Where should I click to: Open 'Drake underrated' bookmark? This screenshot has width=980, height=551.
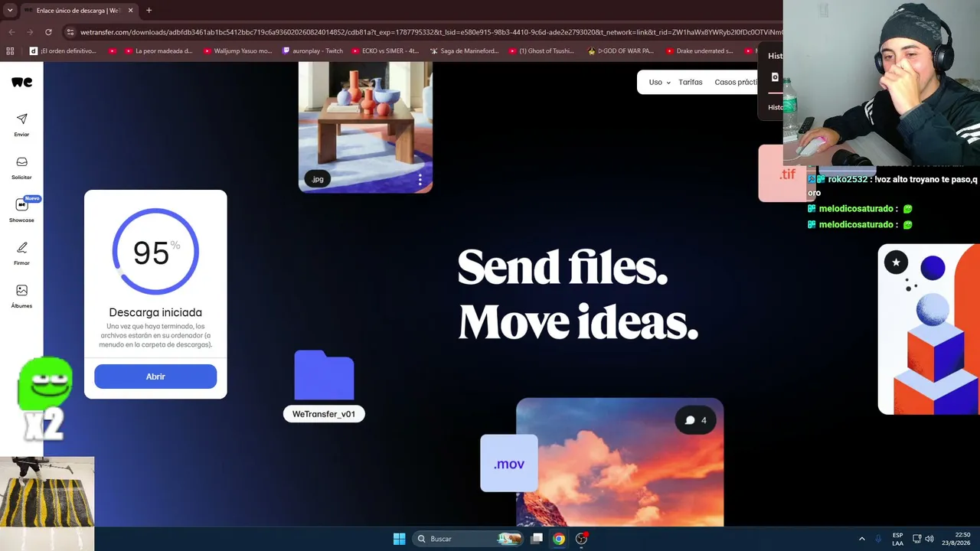699,51
